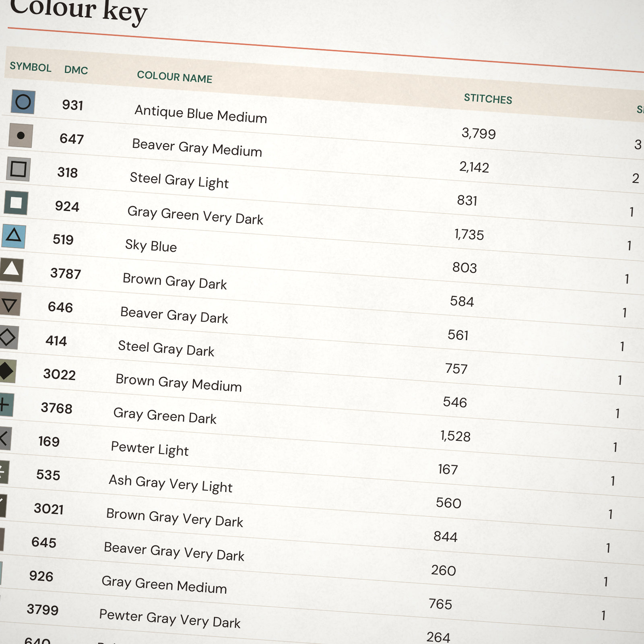Select the 'Steel Gray Dark' colour name

tap(166, 349)
